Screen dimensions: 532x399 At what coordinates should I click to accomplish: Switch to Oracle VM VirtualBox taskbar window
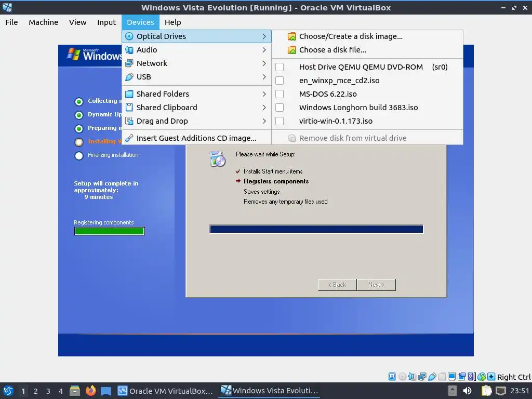click(166, 391)
